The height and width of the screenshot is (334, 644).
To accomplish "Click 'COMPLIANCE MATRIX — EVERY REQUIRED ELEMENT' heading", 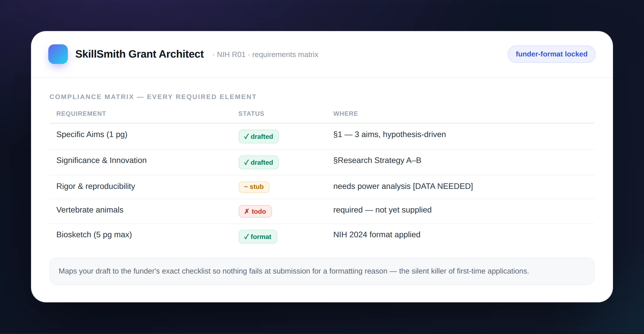I will pyautogui.click(x=153, y=97).
